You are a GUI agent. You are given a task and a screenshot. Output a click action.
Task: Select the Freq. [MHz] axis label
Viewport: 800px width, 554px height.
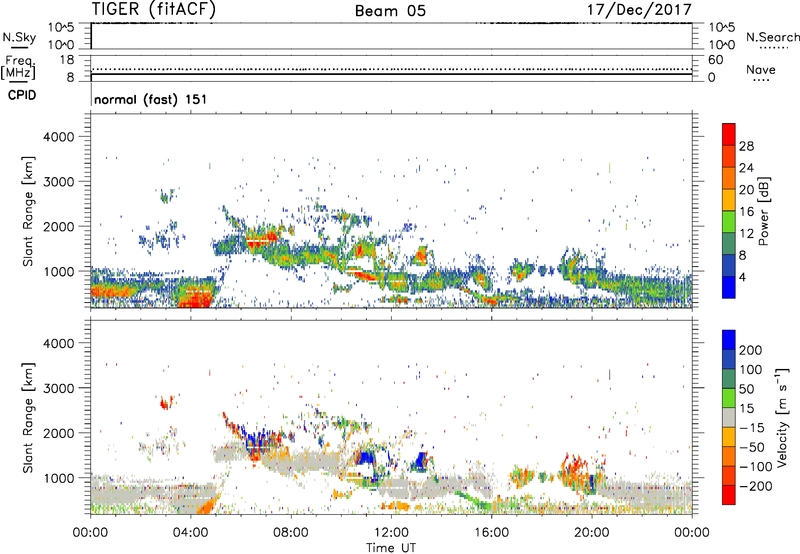(19, 68)
